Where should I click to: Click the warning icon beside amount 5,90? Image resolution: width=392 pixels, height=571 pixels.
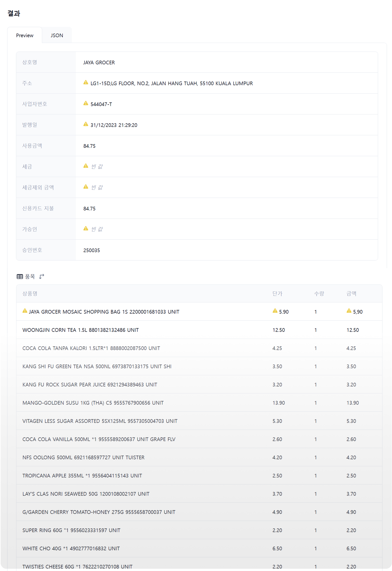[349, 311]
